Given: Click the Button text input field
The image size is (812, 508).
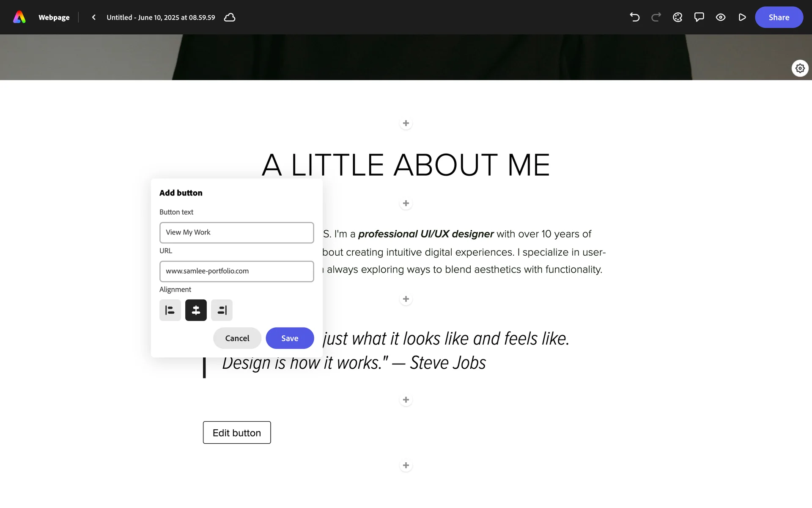Looking at the screenshot, I should pyautogui.click(x=236, y=233).
